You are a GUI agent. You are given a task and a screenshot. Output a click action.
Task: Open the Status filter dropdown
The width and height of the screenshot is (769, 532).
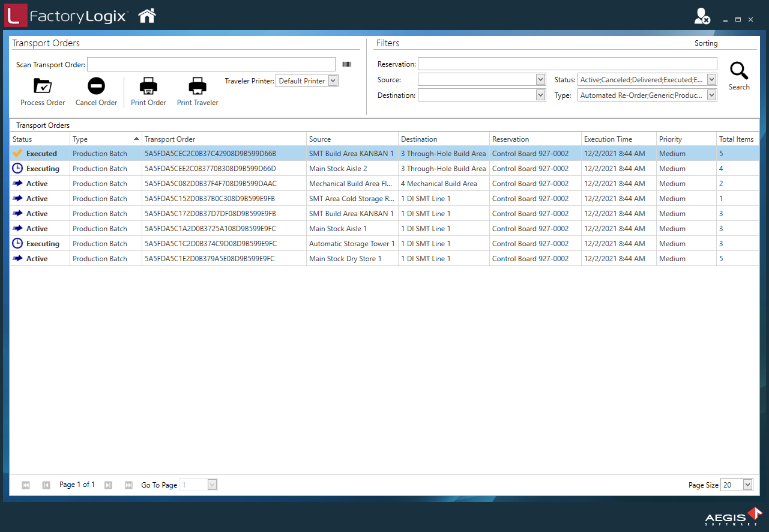click(x=711, y=80)
